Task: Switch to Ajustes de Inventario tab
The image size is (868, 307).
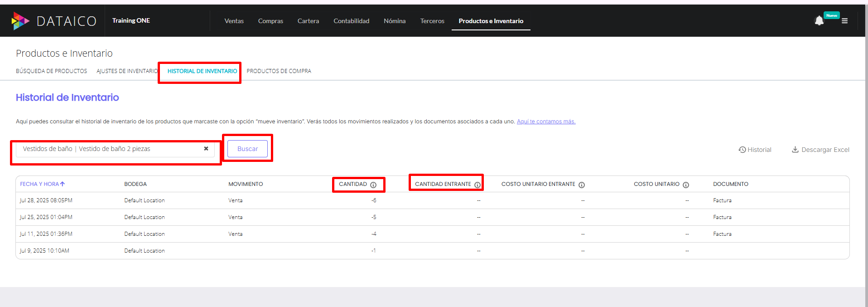Action: click(x=127, y=71)
